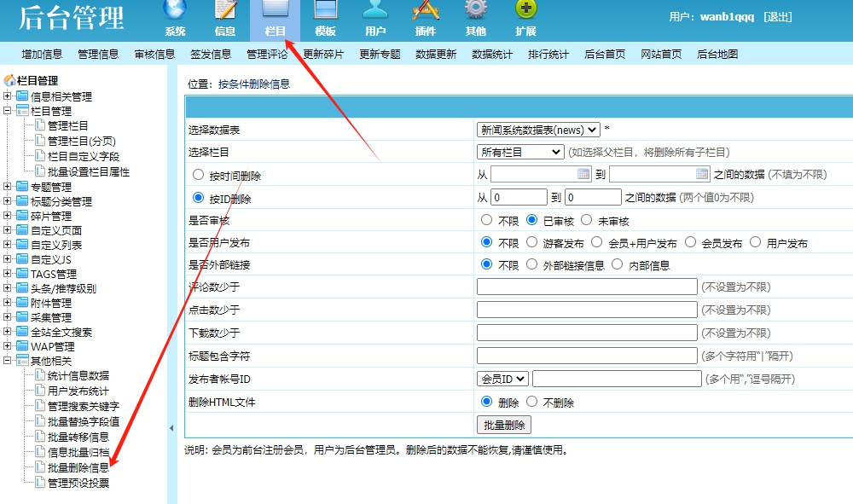Open the 模板 template icon
Viewport: 853px width, 504px height.
tap(325, 9)
